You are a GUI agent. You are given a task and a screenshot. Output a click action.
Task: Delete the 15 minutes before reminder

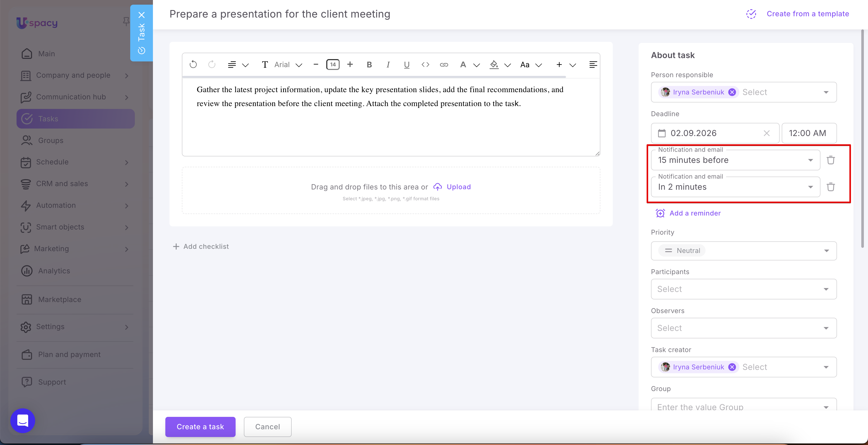coord(831,160)
